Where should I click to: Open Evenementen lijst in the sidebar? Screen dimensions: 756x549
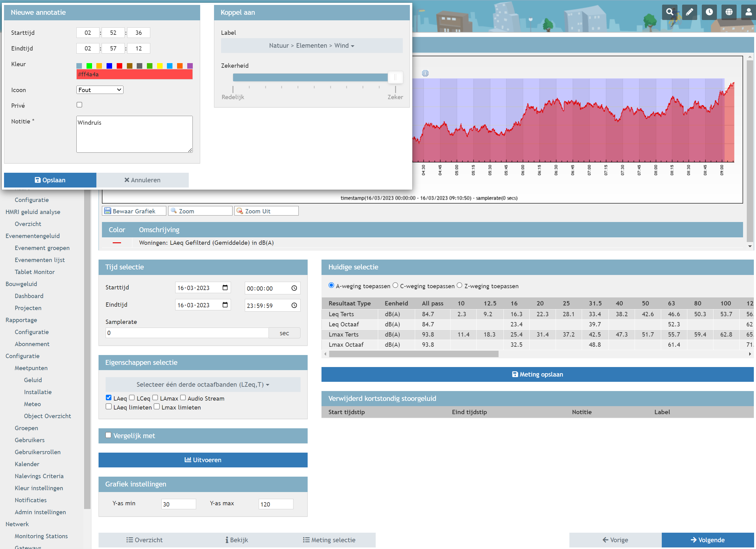[x=40, y=260]
